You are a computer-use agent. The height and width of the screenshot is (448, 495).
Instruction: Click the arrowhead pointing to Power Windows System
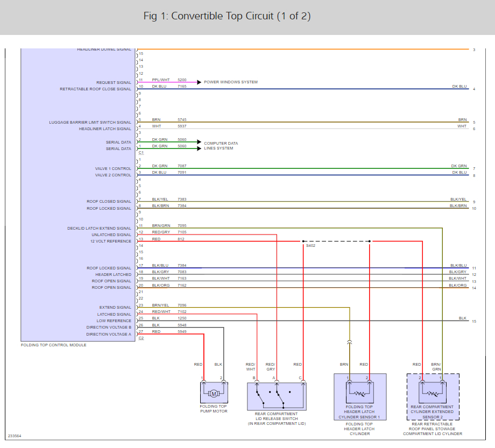pyautogui.click(x=199, y=82)
